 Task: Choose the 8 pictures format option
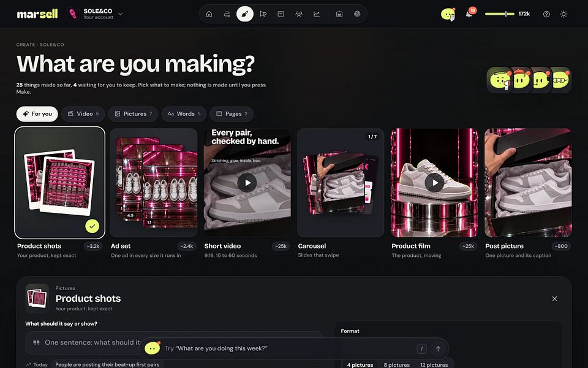pos(397,364)
